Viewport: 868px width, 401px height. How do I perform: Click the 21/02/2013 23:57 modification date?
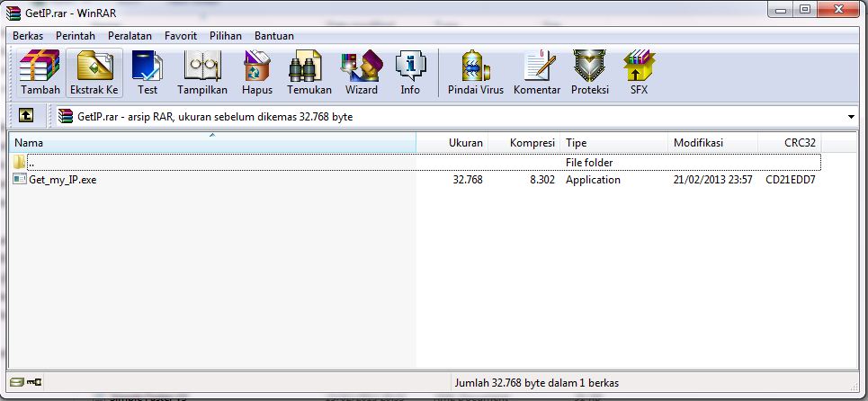(712, 180)
